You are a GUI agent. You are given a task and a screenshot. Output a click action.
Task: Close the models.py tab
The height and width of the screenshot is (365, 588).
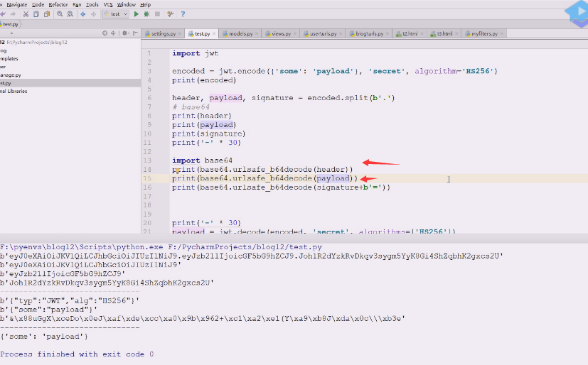pos(257,33)
